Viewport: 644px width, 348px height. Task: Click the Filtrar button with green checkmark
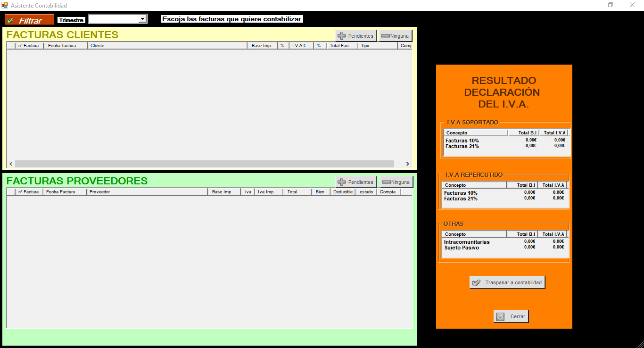tap(29, 20)
